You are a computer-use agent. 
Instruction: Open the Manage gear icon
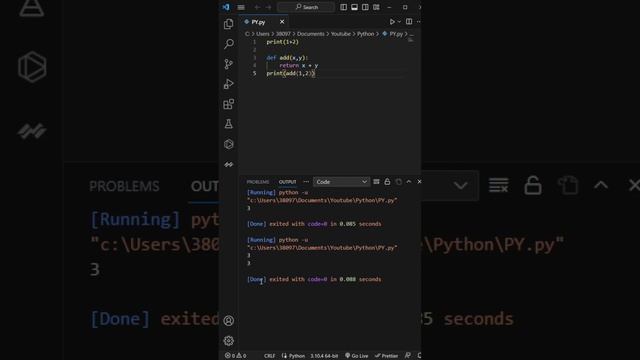click(229, 340)
